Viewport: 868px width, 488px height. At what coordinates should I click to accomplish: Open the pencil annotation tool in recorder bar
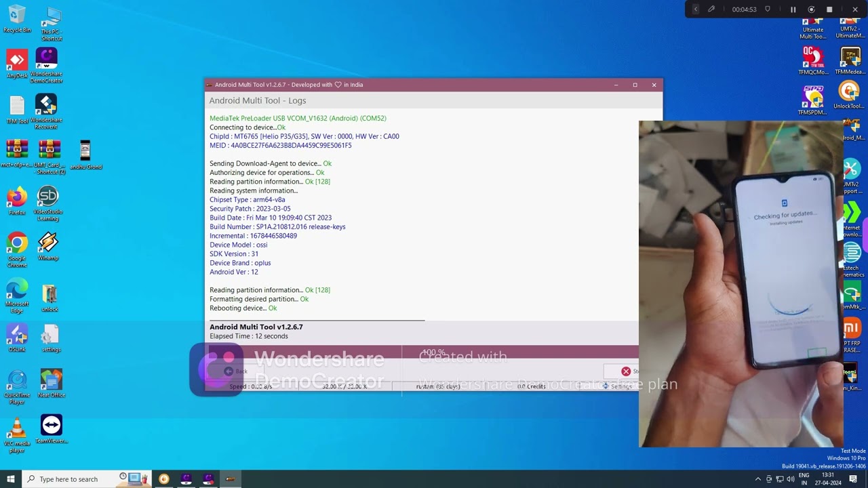(711, 9)
